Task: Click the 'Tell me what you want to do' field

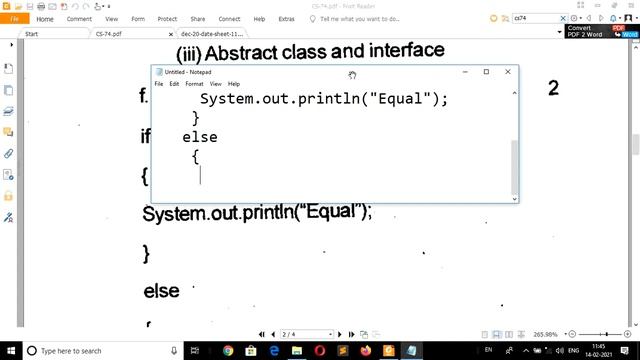Action: (x=359, y=19)
